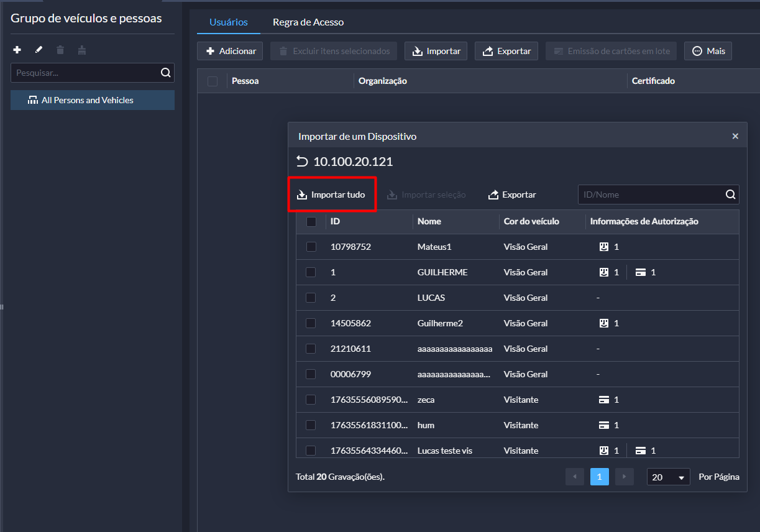This screenshot has width=760, height=532.
Task: Select the checkbox next to LUCAS
Action: point(311,298)
